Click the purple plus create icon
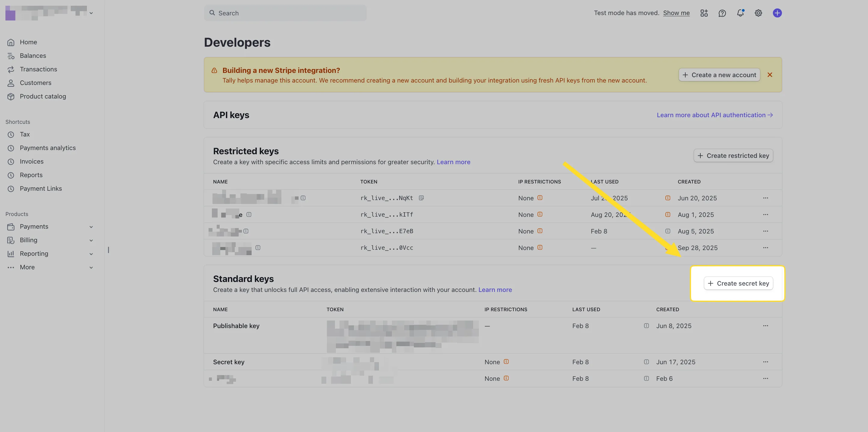Screen dimensions: 868x432 click(777, 13)
